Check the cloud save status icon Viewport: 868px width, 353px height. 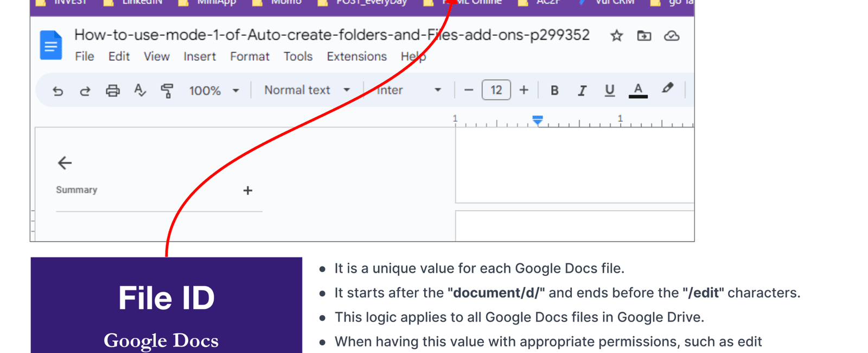[672, 36]
